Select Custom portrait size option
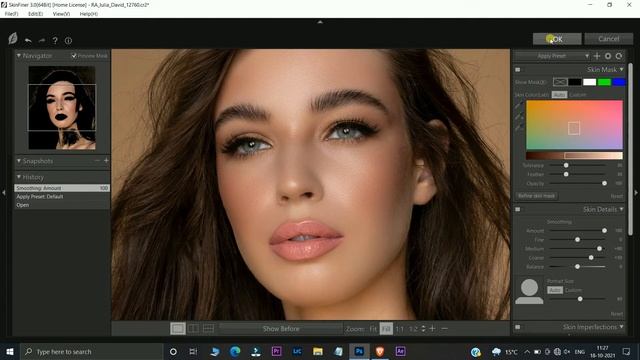This screenshot has height=360, width=640. [x=573, y=290]
